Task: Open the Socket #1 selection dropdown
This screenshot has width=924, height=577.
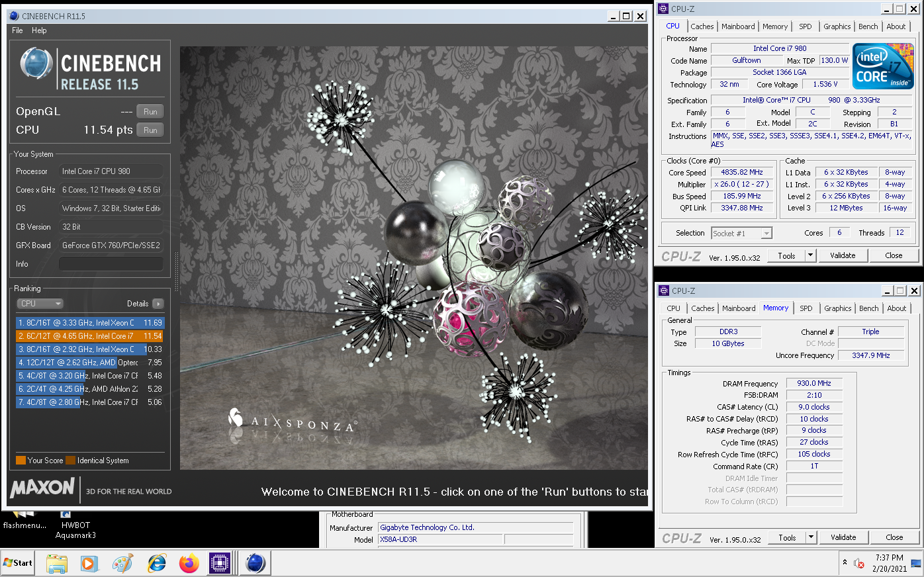Action: click(742, 233)
